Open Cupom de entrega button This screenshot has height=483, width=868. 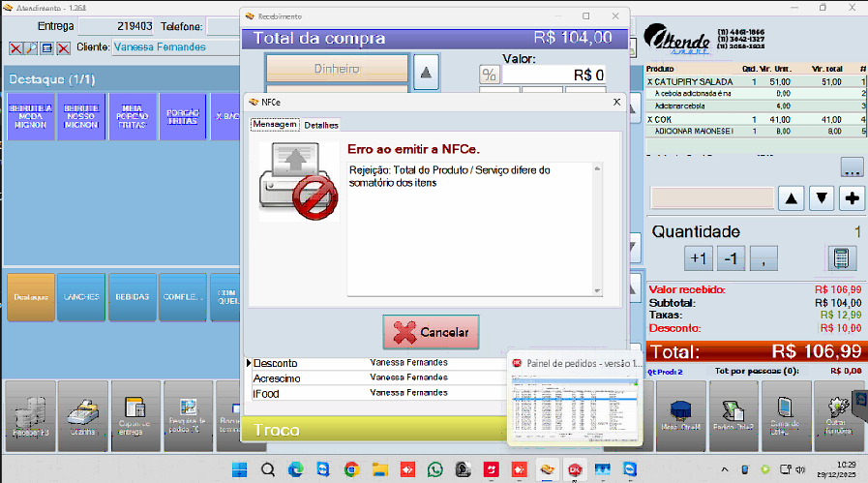135,416
